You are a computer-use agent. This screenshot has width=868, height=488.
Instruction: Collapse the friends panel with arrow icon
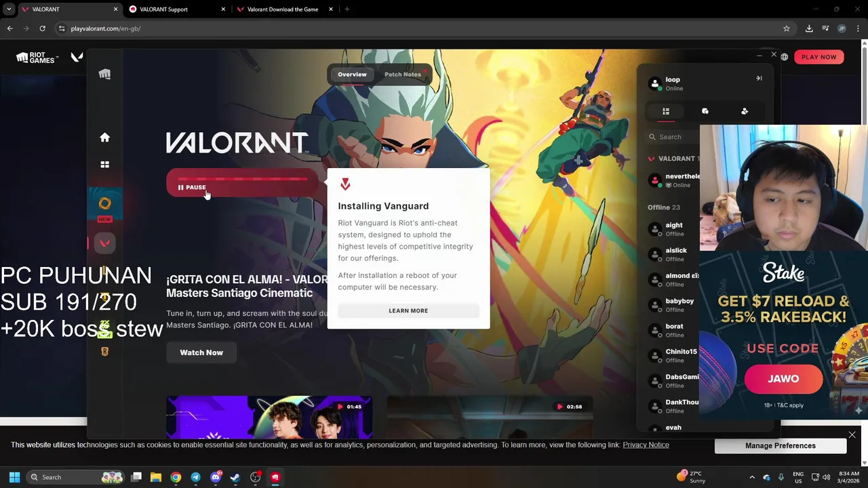759,79
